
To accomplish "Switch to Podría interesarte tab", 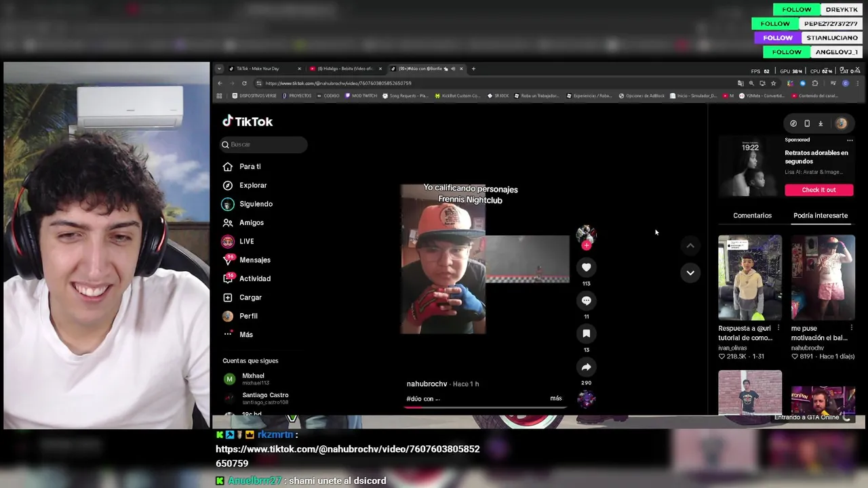I will pos(821,216).
